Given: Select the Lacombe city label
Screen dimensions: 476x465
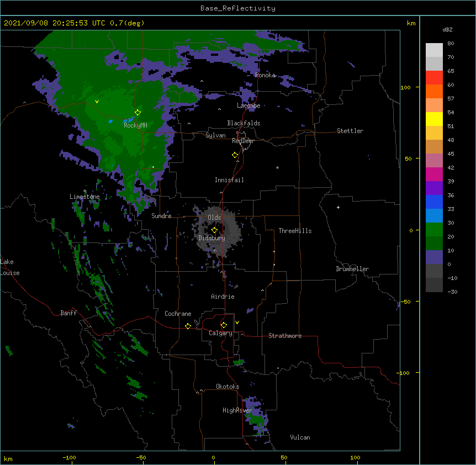Looking at the screenshot, I should point(248,105).
